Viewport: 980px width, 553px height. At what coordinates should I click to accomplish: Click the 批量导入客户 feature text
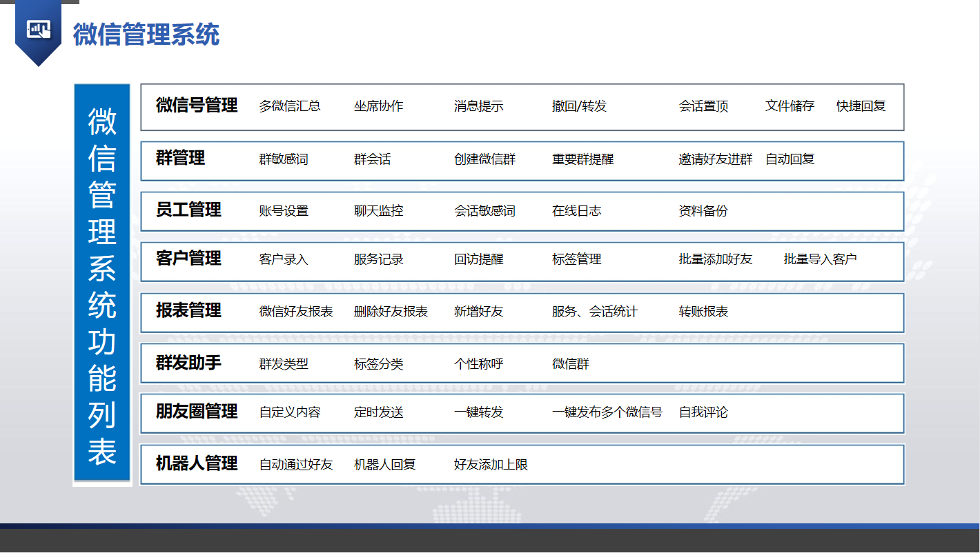point(821,259)
